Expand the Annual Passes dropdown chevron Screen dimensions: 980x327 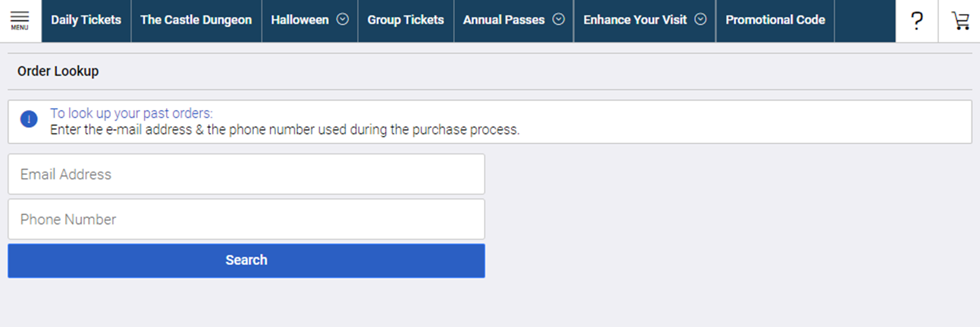click(558, 19)
